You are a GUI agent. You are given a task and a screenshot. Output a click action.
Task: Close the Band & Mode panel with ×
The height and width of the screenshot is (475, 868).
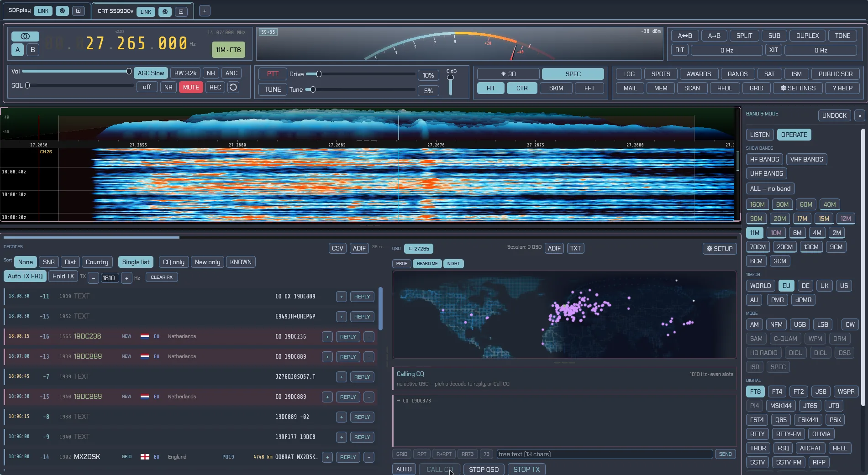(x=860, y=116)
